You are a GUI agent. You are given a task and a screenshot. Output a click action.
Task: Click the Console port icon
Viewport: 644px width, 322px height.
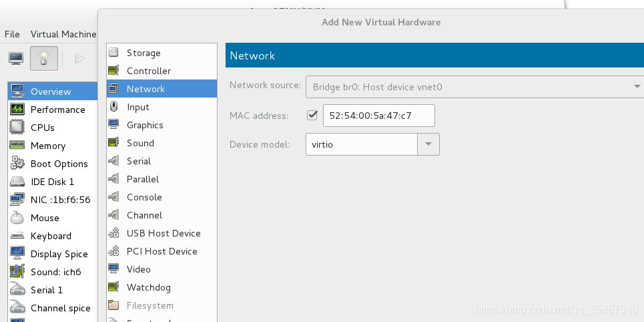[x=113, y=197]
